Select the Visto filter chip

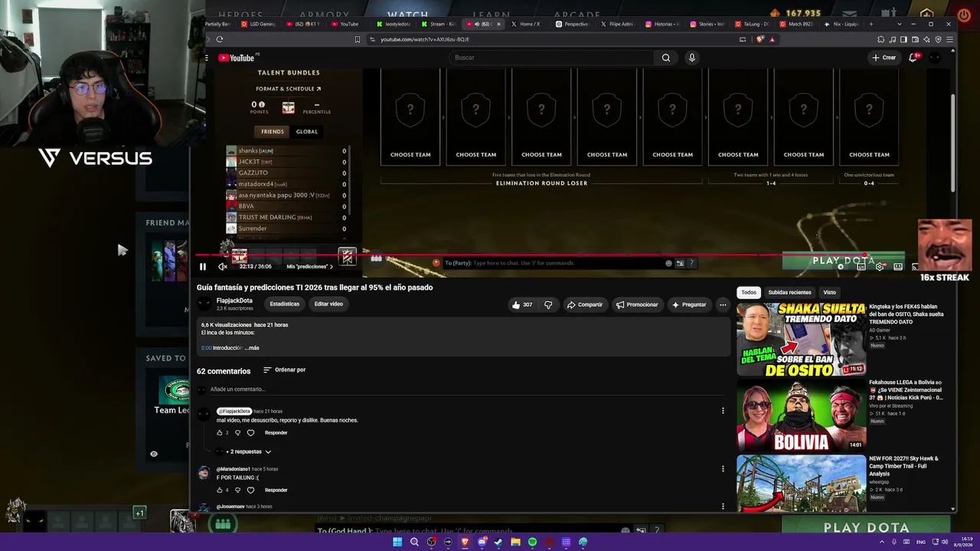click(x=829, y=292)
